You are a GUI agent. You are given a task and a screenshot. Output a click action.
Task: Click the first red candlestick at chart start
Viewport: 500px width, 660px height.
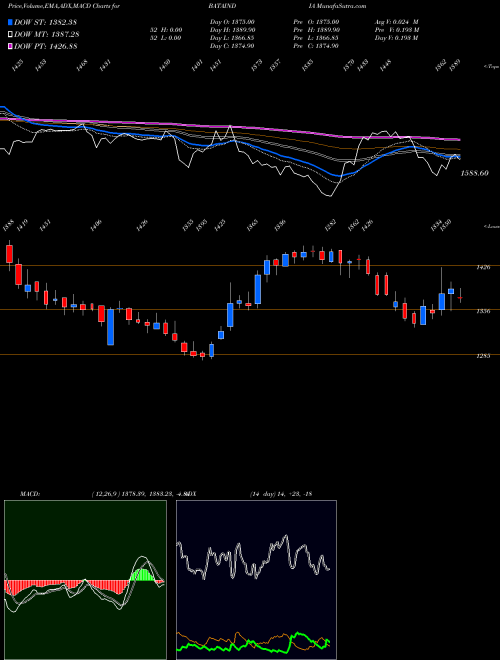pyautogui.click(x=10, y=254)
